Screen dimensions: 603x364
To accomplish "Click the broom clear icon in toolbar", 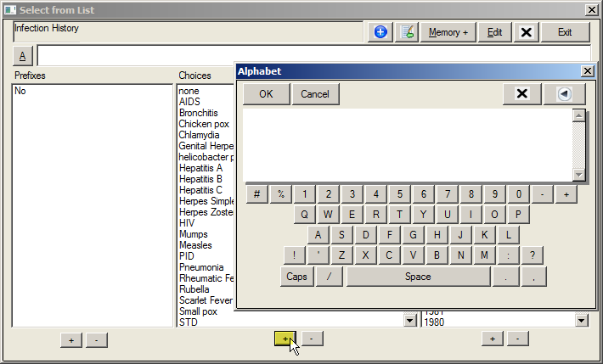I will [x=407, y=32].
